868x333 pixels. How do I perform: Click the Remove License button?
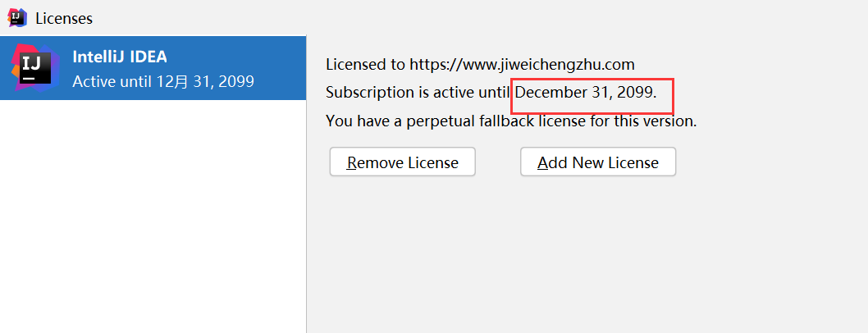[403, 162]
